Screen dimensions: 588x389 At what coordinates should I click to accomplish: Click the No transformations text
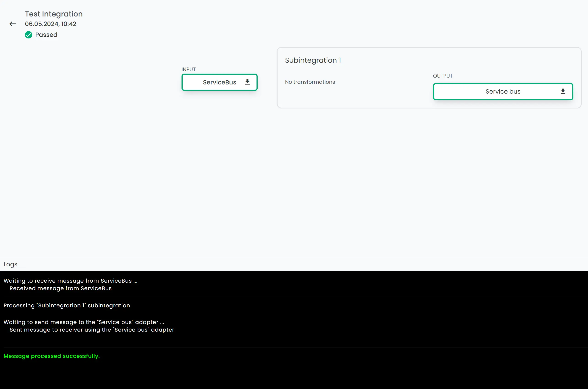pyautogui.click(x=310, y=82)
